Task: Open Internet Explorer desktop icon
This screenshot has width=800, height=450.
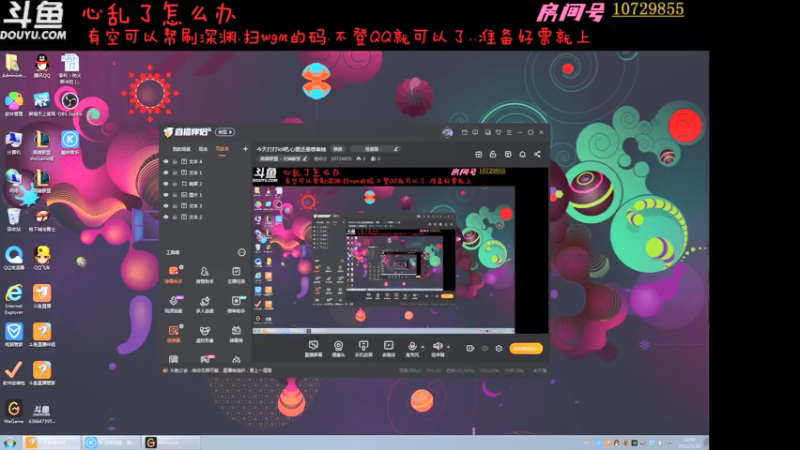Action: click(x=14, y=299)
